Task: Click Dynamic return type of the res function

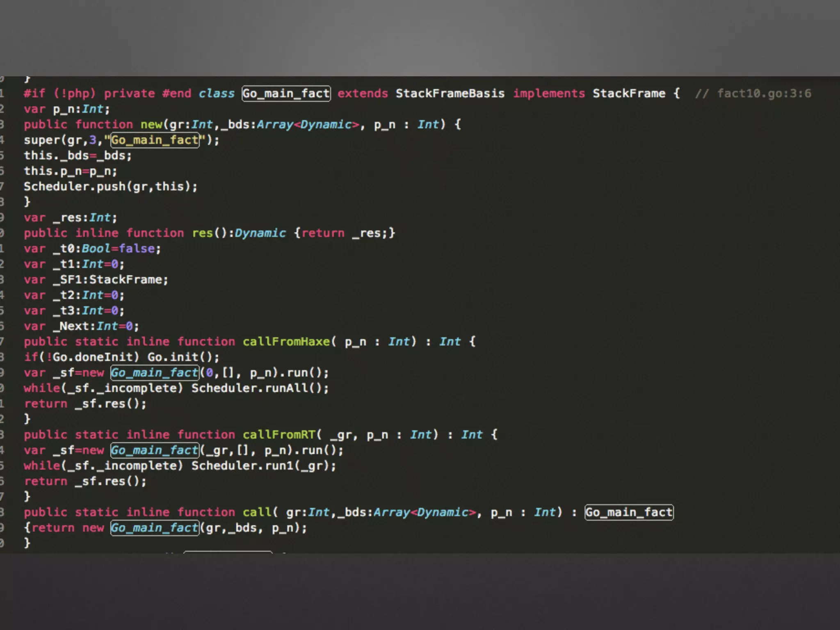Action: pyautogui.click(x=260, y=233)
